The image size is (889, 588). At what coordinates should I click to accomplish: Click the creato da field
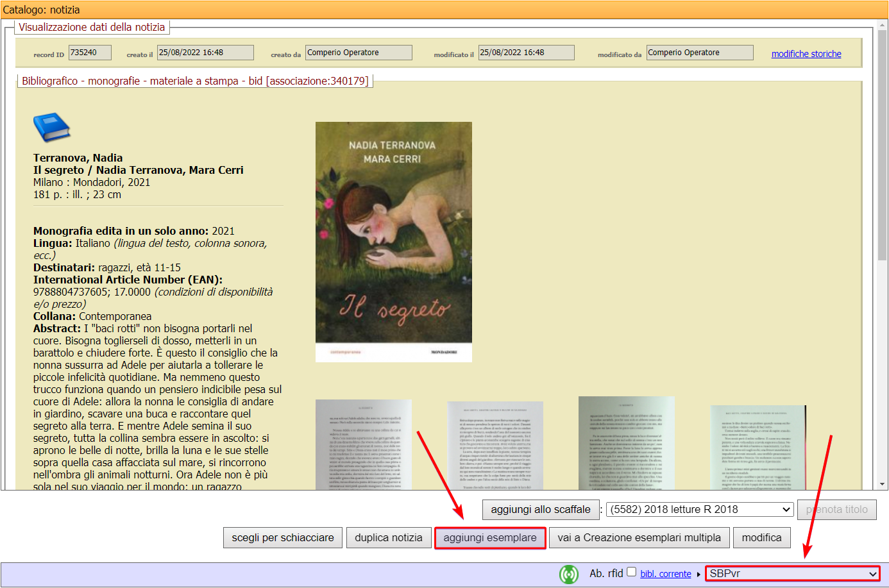coord(359,53)
